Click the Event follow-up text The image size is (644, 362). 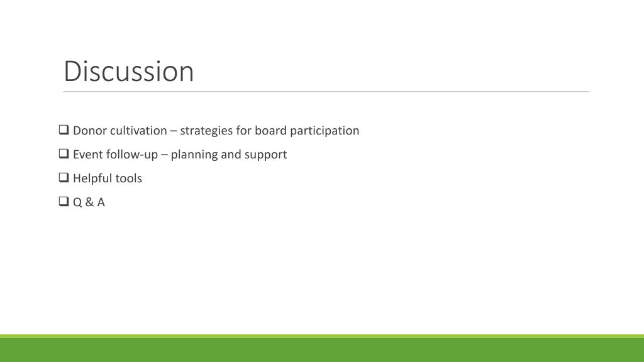(116, 155)
